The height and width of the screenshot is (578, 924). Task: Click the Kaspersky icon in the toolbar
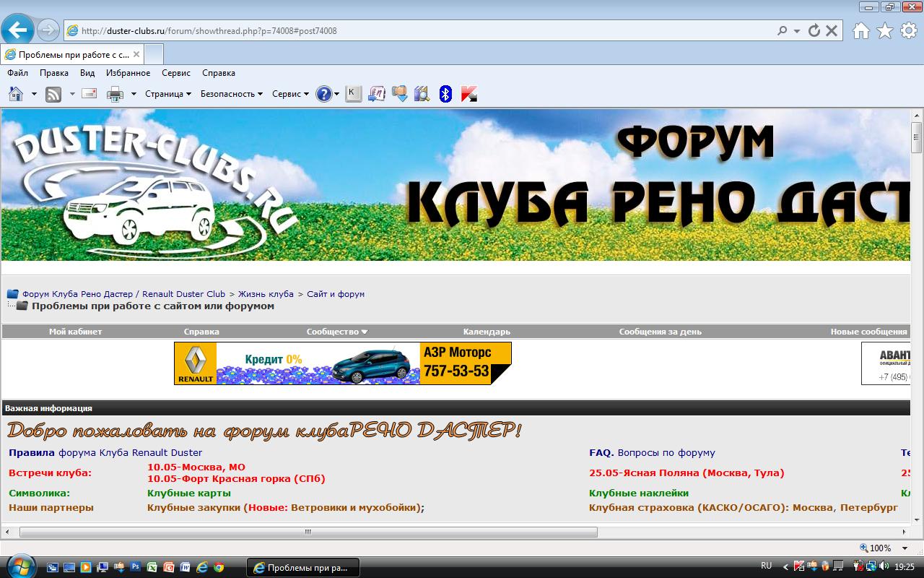(468, 94)
